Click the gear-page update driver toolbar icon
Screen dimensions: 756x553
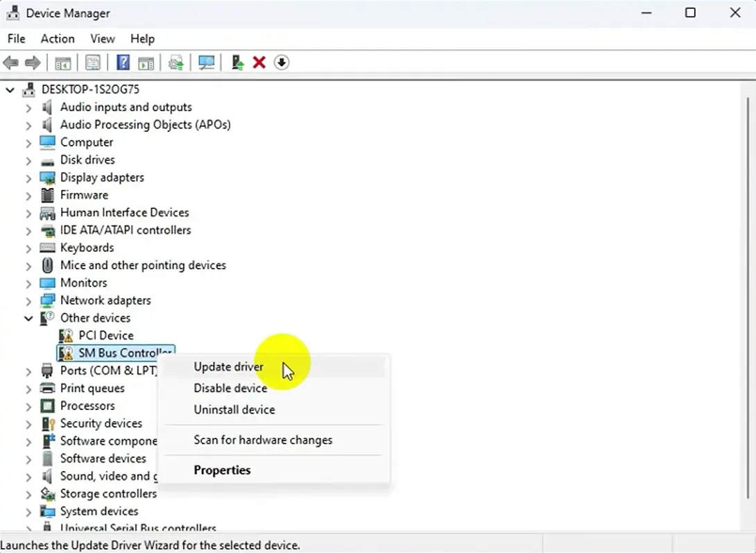[x=176, y=62]
